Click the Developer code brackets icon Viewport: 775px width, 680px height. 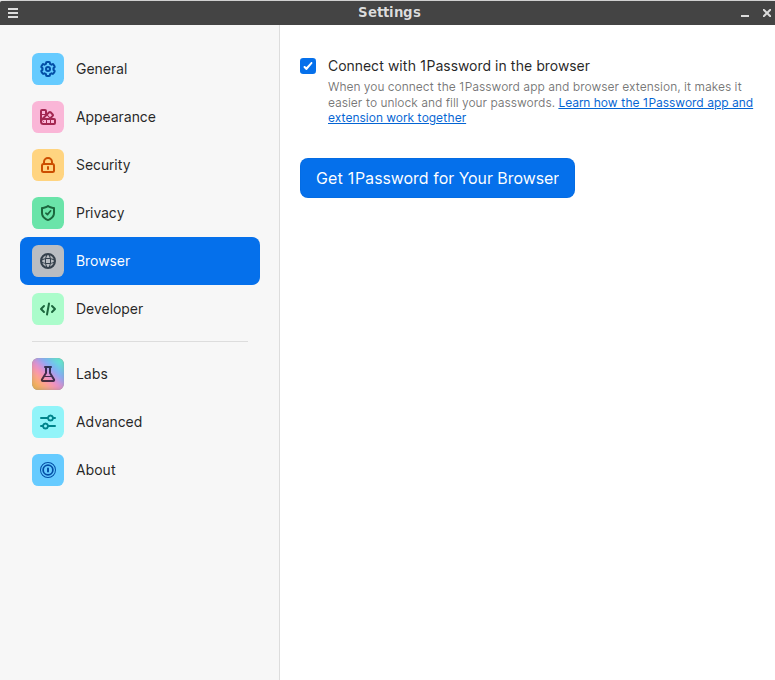[x=48, y=309]
